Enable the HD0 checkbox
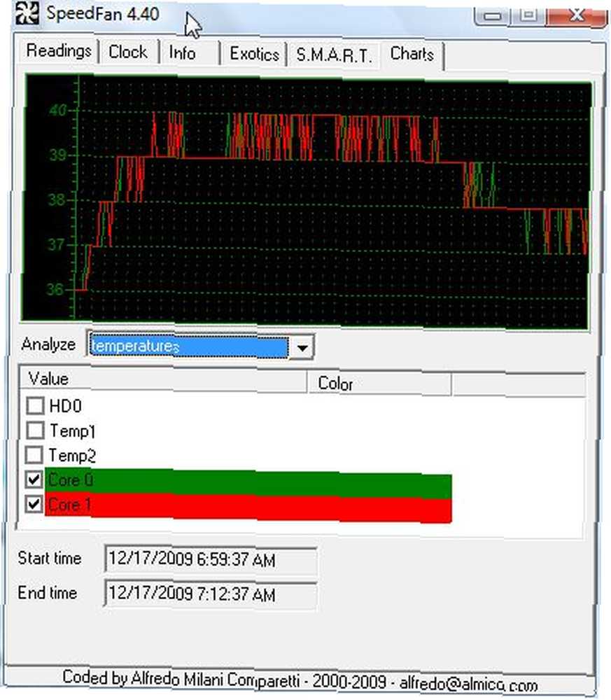Viewport: 611px width, 700px height. (x=35, y=406)
